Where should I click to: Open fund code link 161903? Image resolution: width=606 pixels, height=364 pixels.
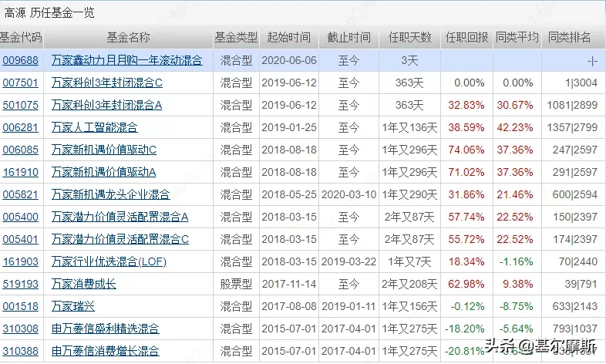[21, 261]
